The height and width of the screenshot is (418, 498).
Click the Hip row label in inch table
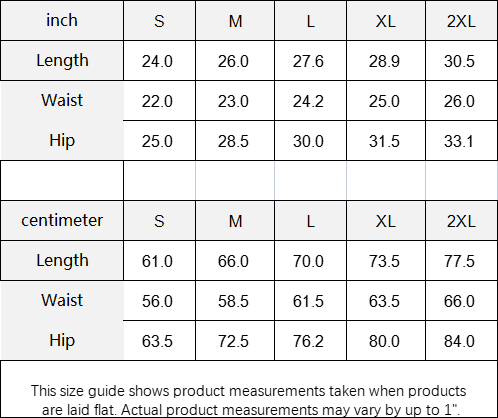[62, 140]
